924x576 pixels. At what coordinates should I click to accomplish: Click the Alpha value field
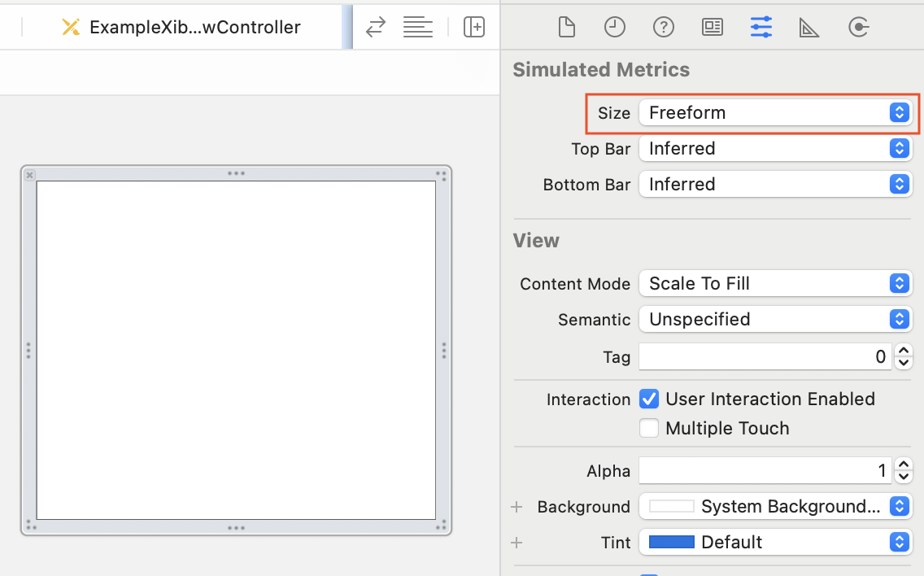(x=765, y=471)
